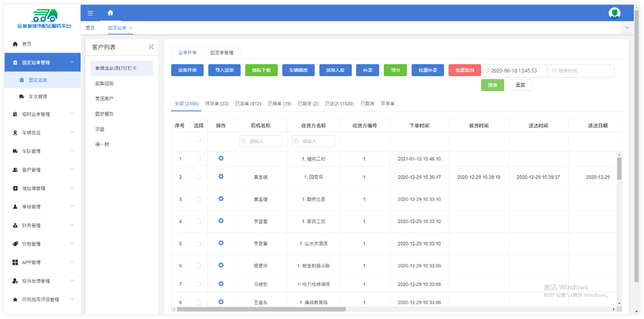Click the 导入运单 button
644x319 pixels.
[x=224, y=71]
